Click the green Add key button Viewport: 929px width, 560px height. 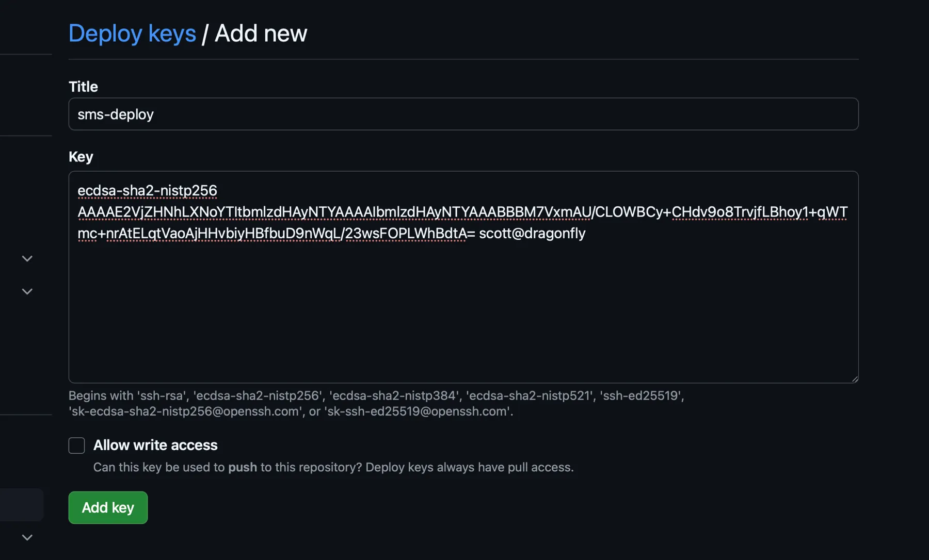click(x=107, y=507)
